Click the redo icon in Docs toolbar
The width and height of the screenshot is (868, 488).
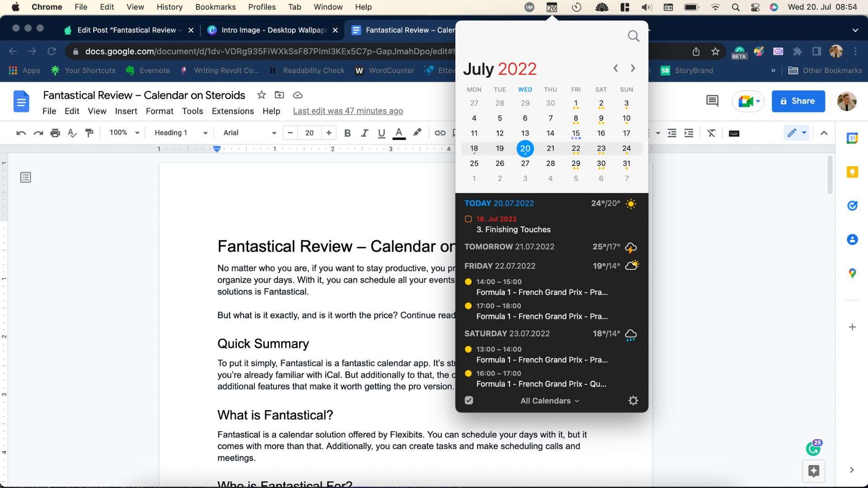[38, 133]
